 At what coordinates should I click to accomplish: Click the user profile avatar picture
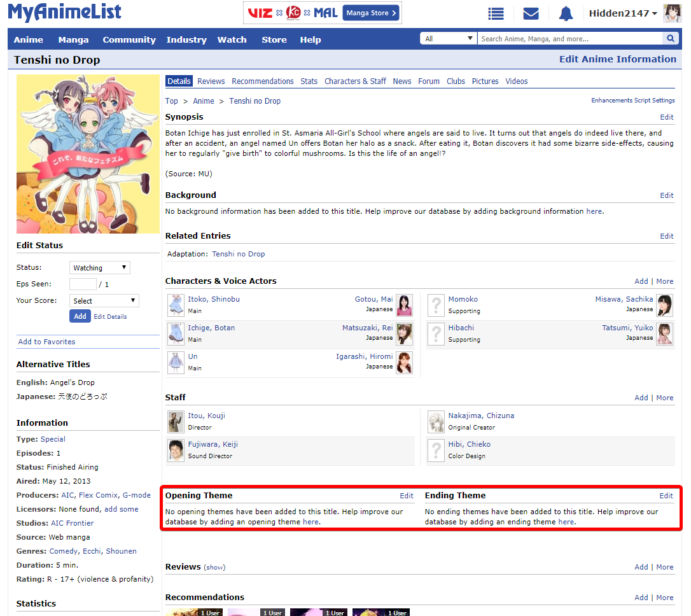tap(673, 13)
